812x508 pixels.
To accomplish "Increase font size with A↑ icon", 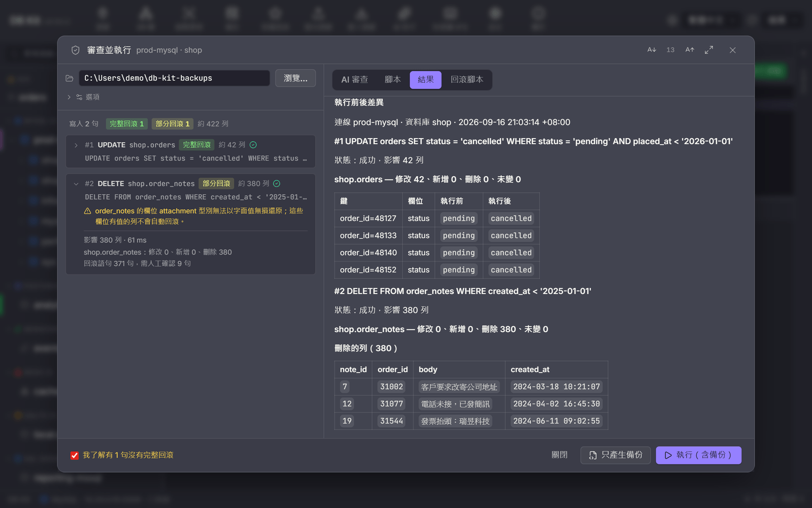I will pyautogui.click(x=690, y=50).
